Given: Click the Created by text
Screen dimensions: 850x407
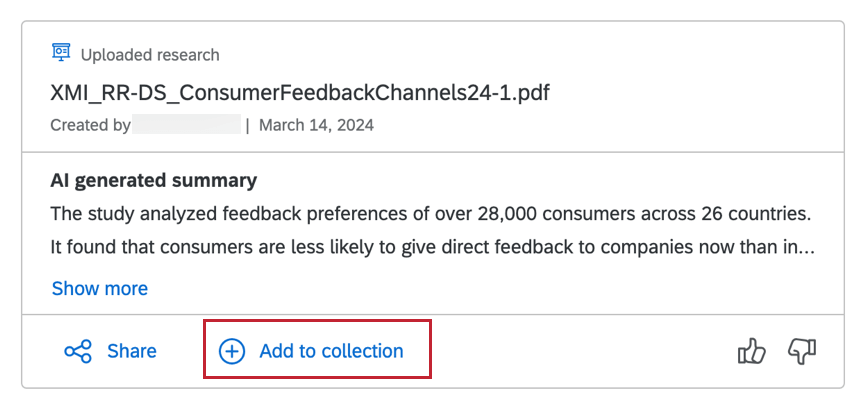Looking at the screenshot, I should (90, 126).
